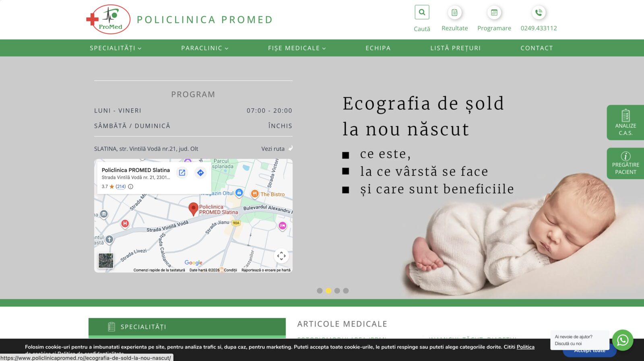Open the map in a larger view
This screenshot has height=361, width=644.
point(182,173)
